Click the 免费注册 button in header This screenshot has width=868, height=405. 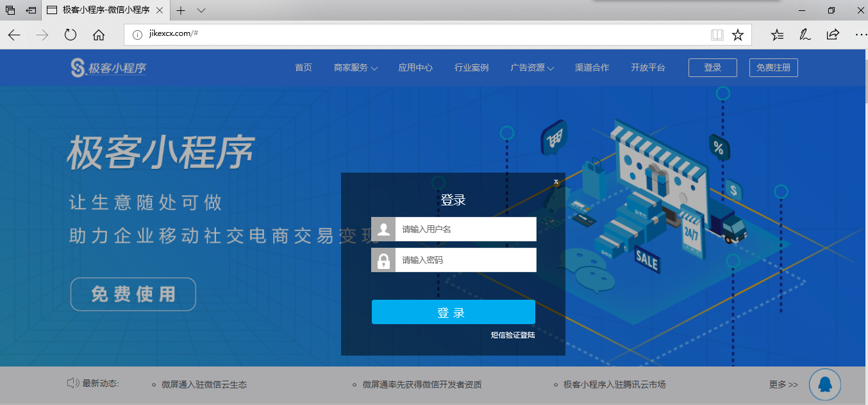pos(774,67)
